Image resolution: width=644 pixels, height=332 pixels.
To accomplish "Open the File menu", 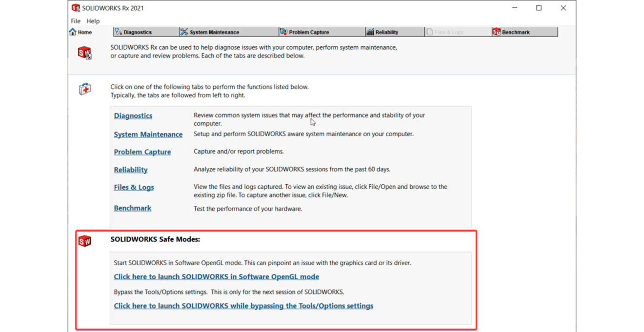I will pyautogui.click(x=76, y=21).
